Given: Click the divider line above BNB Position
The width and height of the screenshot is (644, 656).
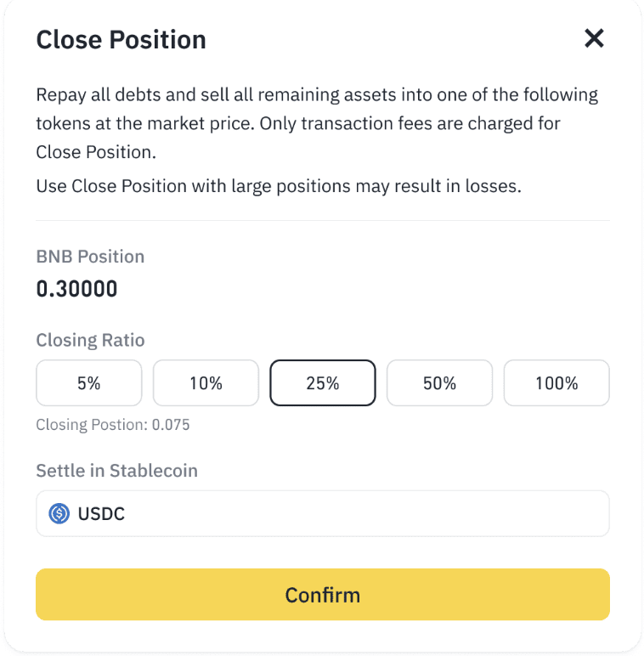Looking at the screenshot, I should (323, 221).
